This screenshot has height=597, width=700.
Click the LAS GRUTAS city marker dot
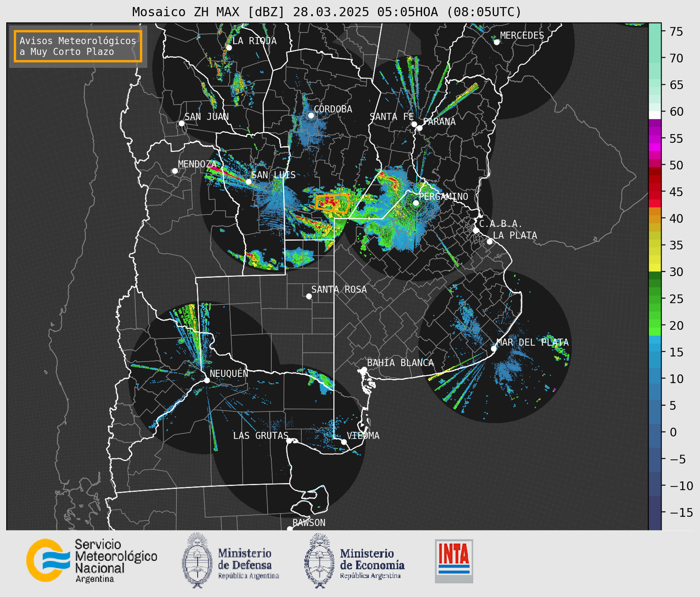click(x=289, y=440)
